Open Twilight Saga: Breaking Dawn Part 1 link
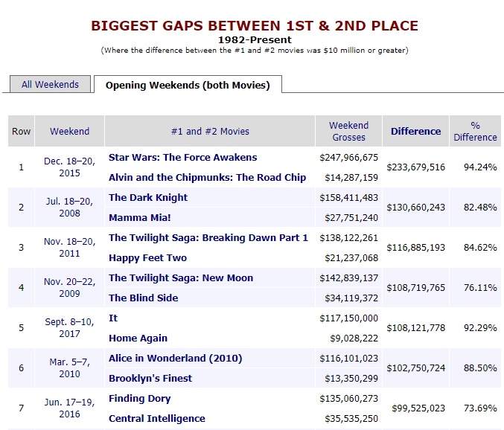The height and width of the screenshot is (430, 504). point(208,237)
